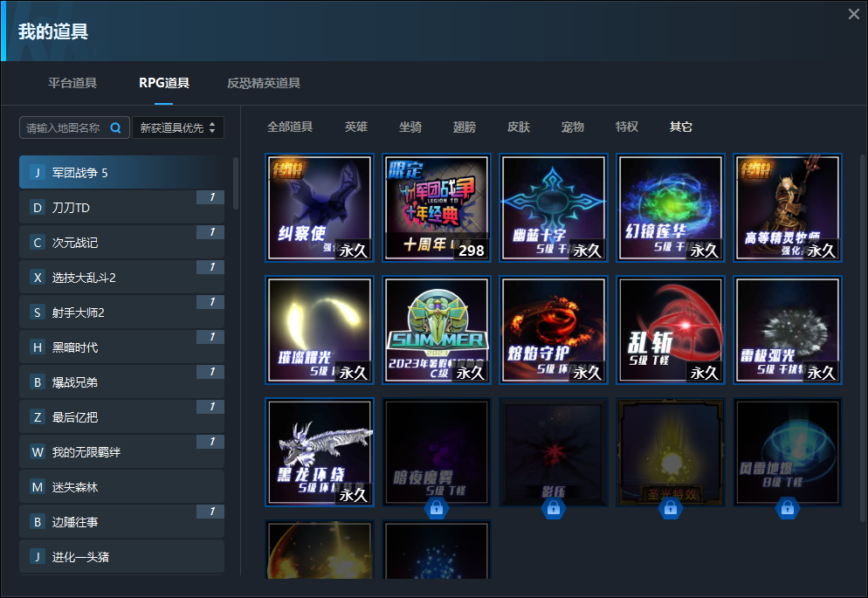Filter by 全部道具 category
This screenshot has height=598, width=868.
pyautogui.click(x=290, y=127)
